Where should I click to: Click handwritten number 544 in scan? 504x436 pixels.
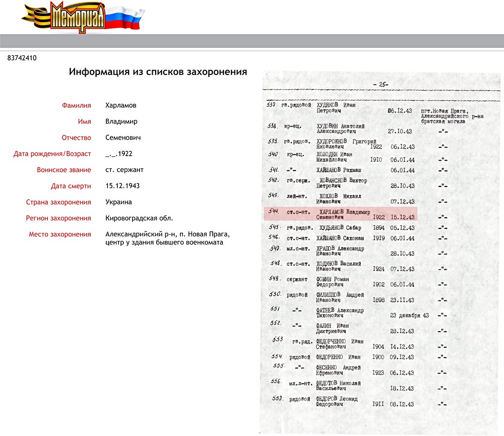point(274,211)
